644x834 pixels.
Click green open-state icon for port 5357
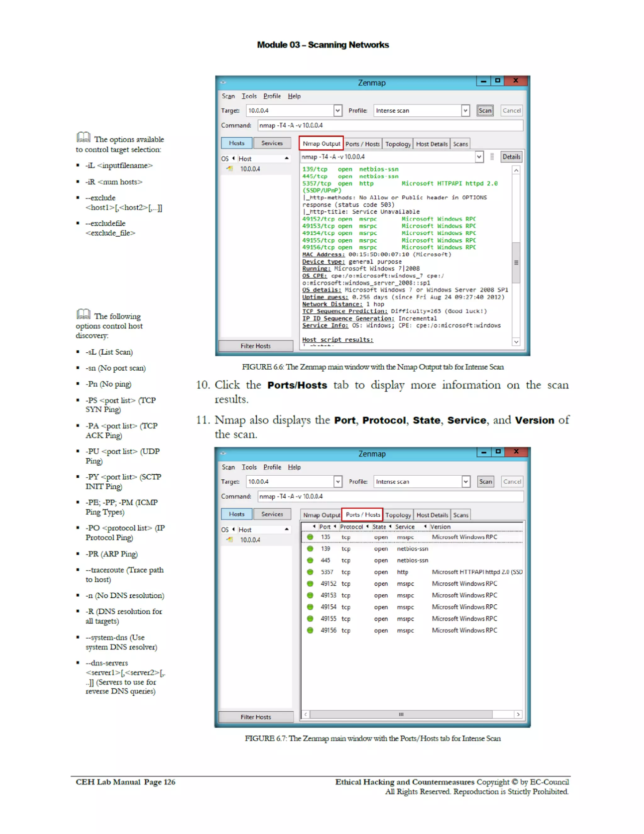310,572
